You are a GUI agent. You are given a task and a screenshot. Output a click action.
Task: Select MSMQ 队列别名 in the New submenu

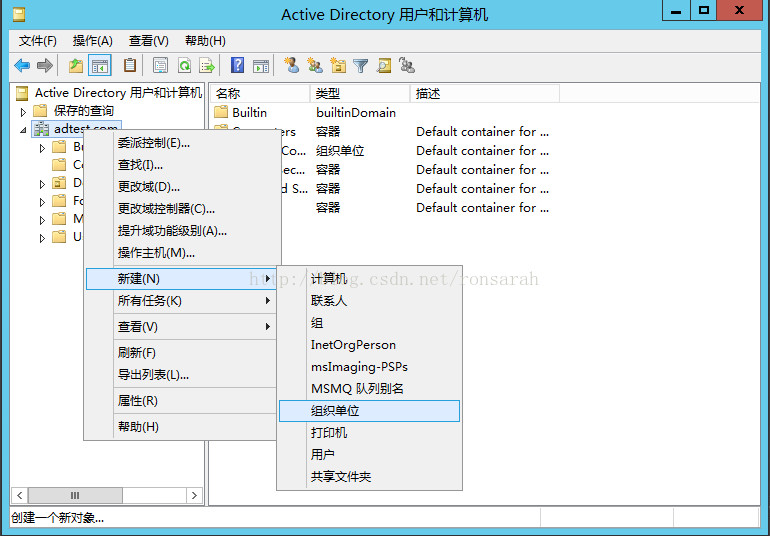coord(369,389)
